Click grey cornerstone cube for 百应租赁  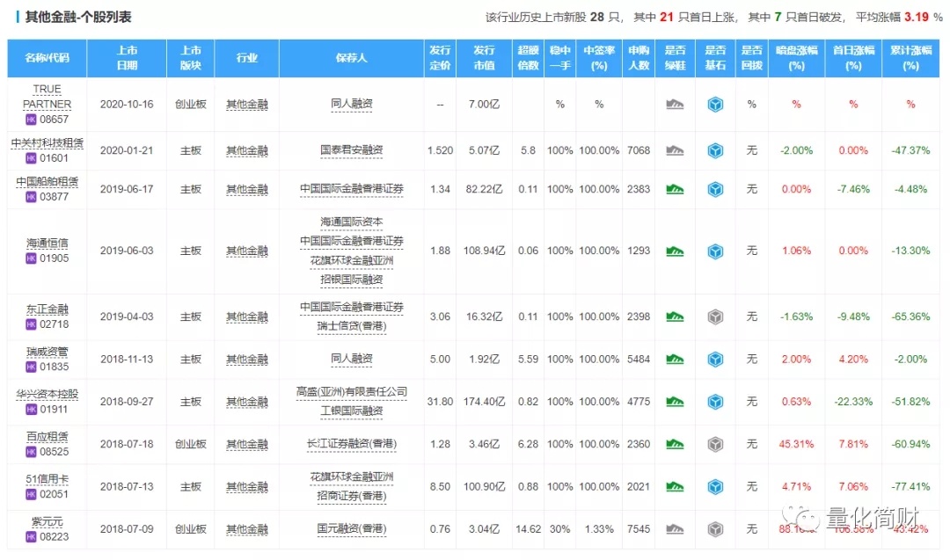pyautogui.click(x=715, y=444)
